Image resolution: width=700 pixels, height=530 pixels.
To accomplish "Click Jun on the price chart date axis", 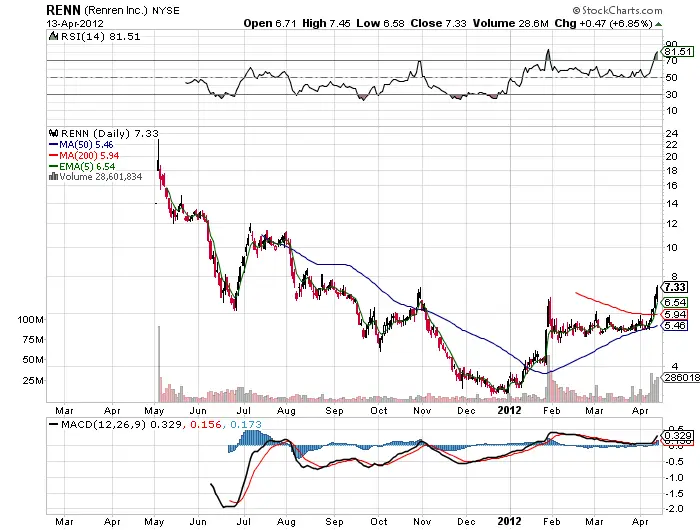I will 197,410.
